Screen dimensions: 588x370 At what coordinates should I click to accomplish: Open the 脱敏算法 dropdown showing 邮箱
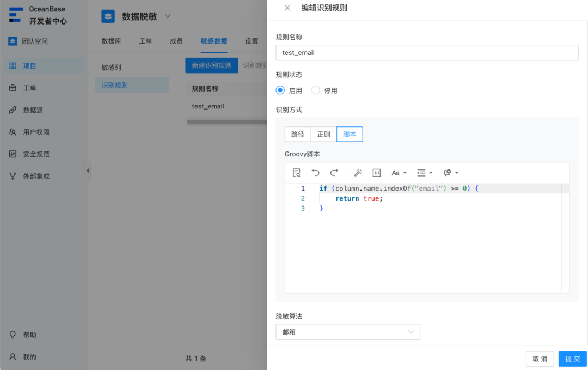click(x=347, y=331)
